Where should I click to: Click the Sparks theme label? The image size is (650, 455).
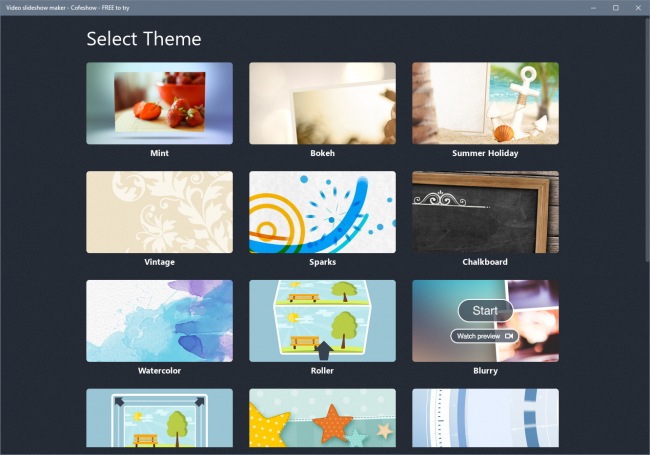point(323,262)
